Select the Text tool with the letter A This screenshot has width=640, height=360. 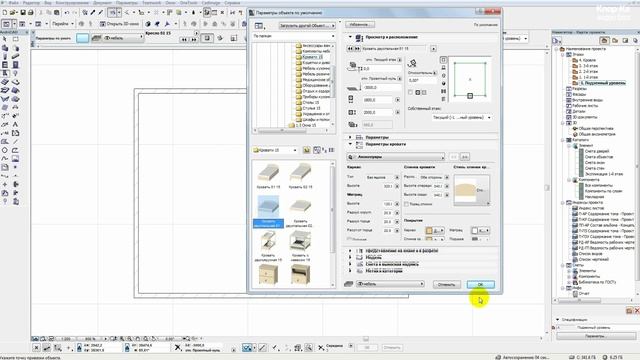tap(15, 124)
